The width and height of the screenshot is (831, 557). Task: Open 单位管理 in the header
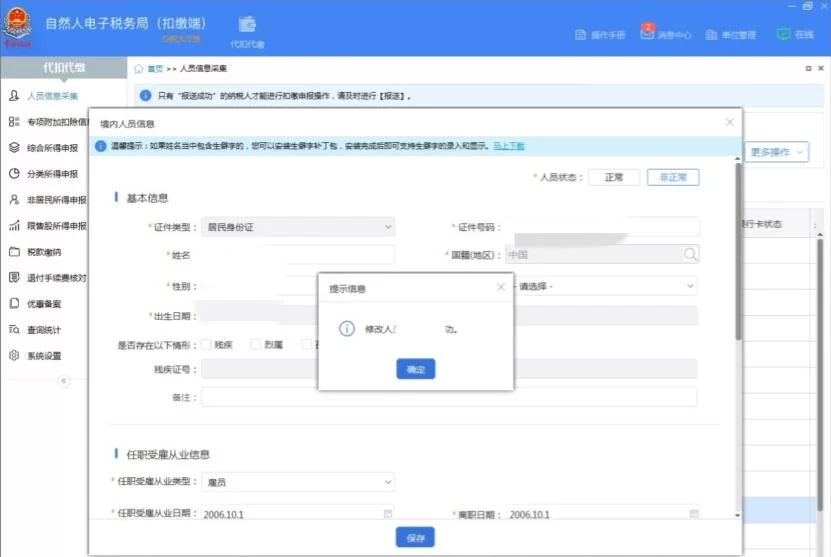(x=731, y=35)
